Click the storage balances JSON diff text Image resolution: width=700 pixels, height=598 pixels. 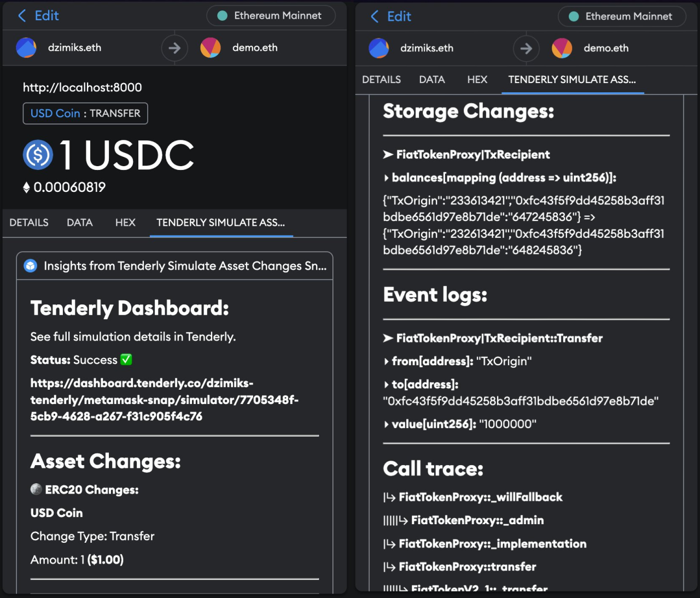coord(524,225)
